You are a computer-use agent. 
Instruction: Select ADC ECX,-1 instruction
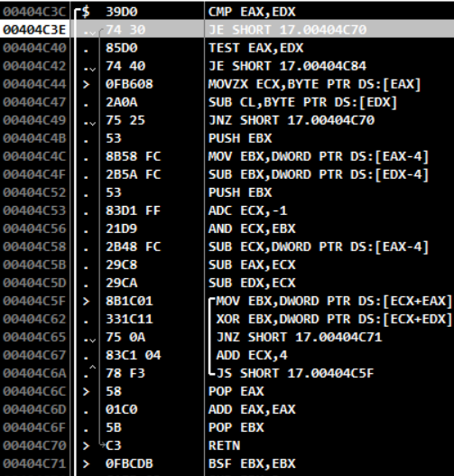coord(248,210)
